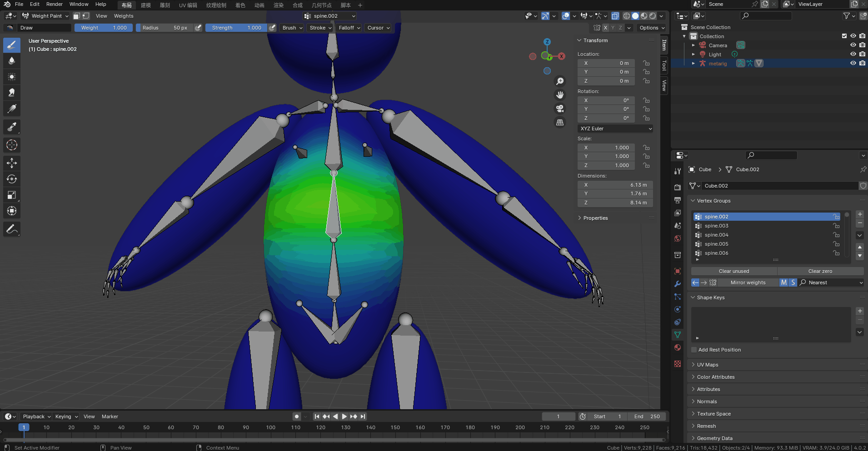Switch perspective/orthographic grid icon

pos(560,122)
